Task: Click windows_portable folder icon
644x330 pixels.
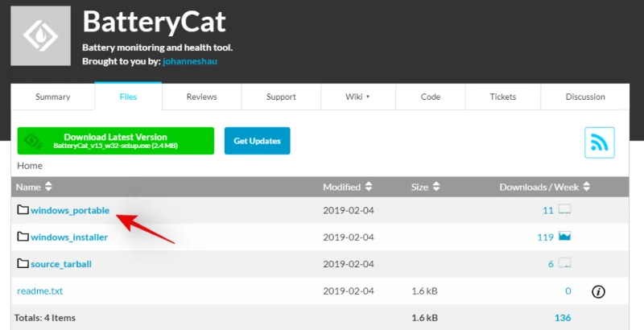Action: point(23,210)
